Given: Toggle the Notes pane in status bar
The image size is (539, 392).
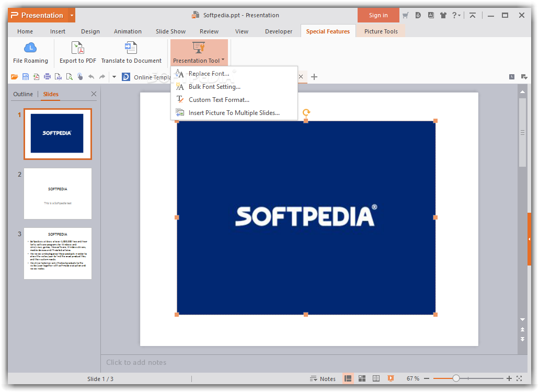Looking at the screenshot, I should pyautogui.click(x=323, y=378).
